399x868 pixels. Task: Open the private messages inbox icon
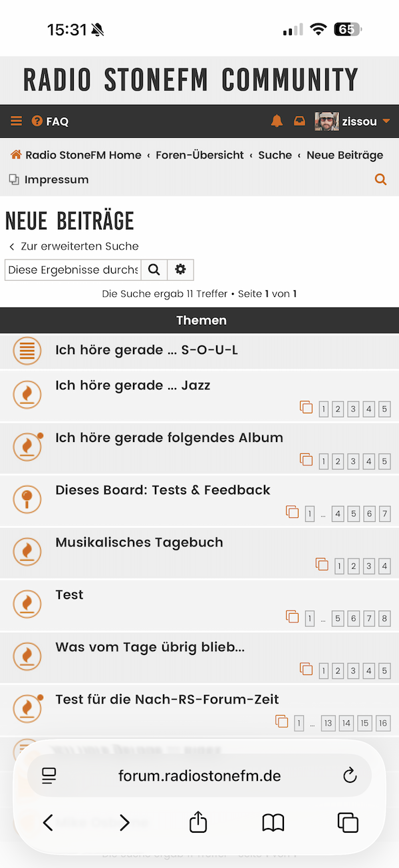[299, 121]
